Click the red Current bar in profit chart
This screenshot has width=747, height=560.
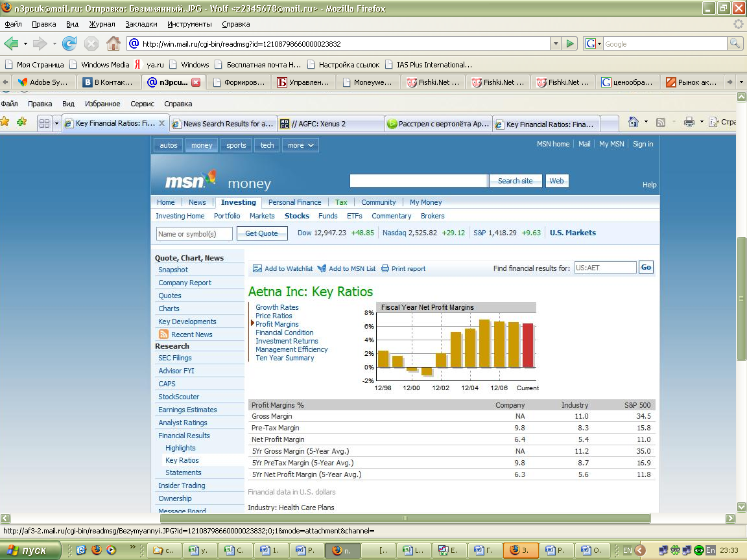pyautogui.click(x=528, y=345)
